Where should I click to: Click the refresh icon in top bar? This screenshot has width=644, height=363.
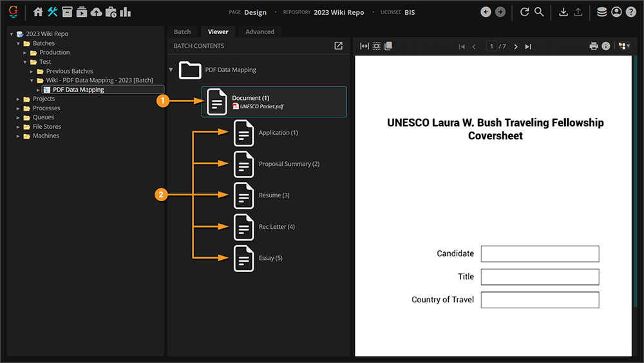524,12
